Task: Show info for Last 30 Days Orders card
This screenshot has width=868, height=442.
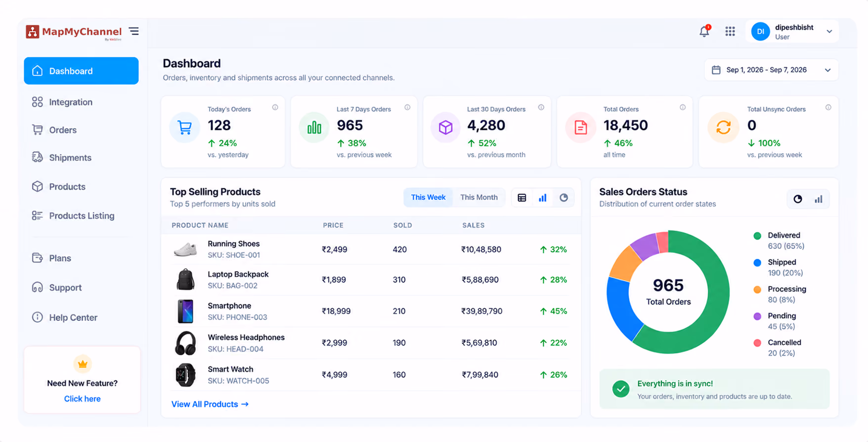Action: (541, 108)
